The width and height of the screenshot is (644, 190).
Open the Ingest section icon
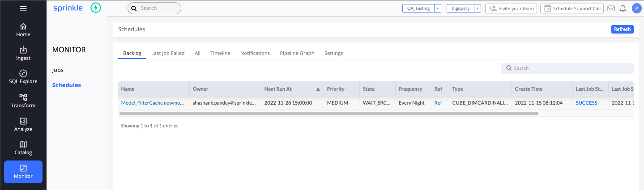23,50
